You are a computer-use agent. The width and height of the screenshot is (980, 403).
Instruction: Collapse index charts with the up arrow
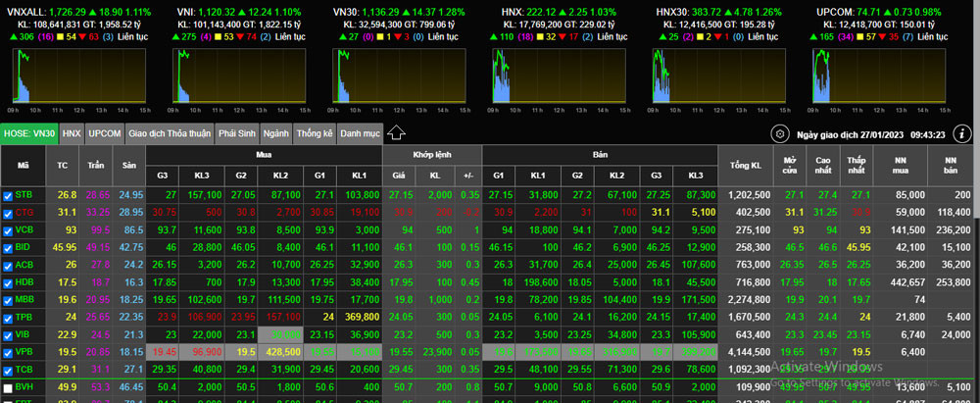(x=397, y=132)
